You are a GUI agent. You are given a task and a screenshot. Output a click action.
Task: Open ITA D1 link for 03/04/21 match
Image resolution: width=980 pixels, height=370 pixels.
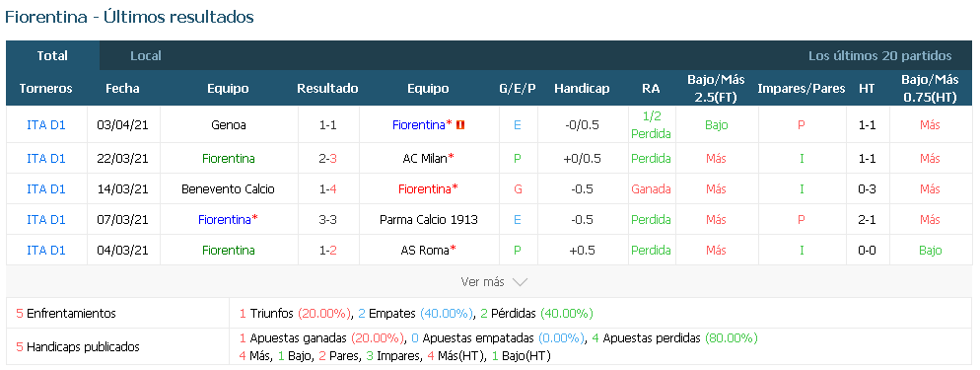tap(46, 125)
